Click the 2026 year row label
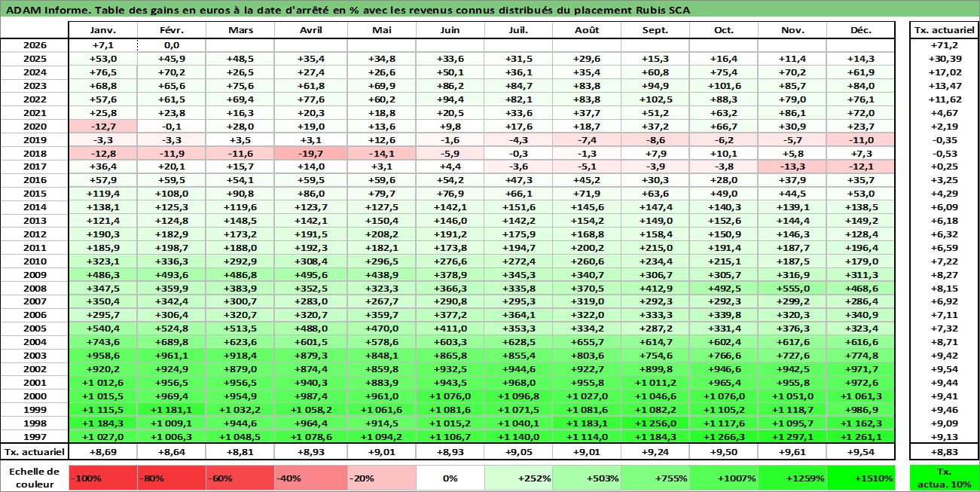Screen dimensions: 980x492 point(35,45)
